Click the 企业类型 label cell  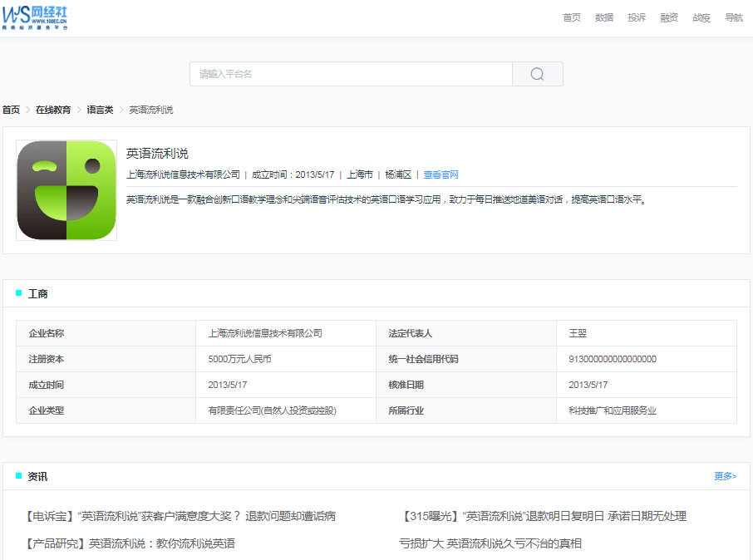tap(106, 410)
